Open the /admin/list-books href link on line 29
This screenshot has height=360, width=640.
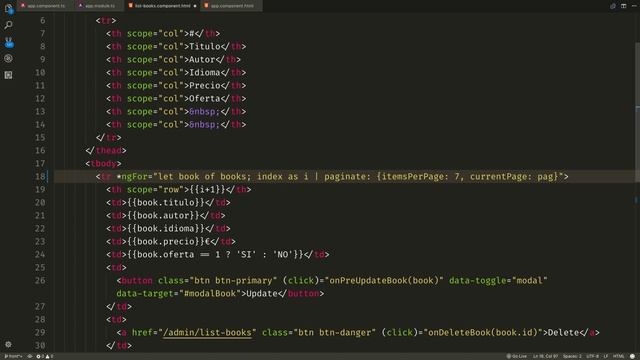click(207, 333)
